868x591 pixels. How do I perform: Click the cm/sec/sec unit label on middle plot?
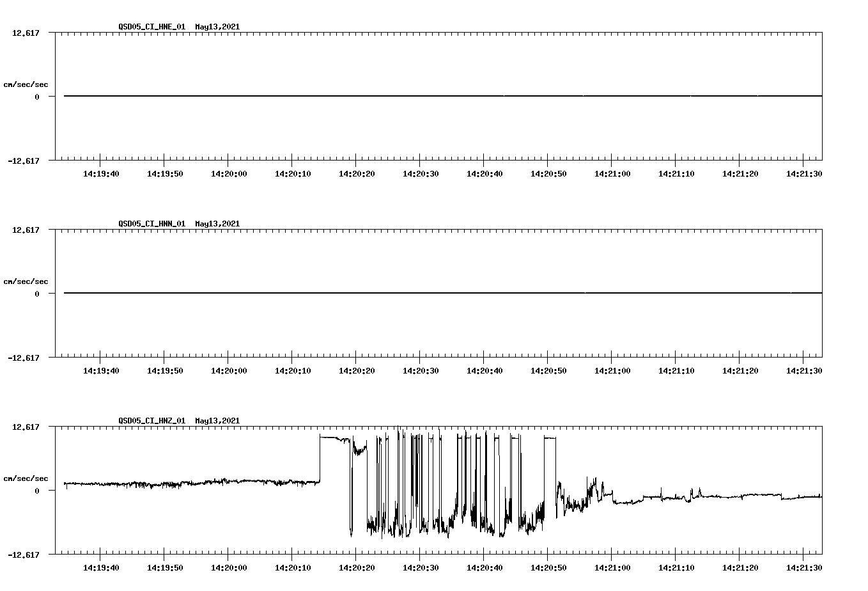click(26, 281)
